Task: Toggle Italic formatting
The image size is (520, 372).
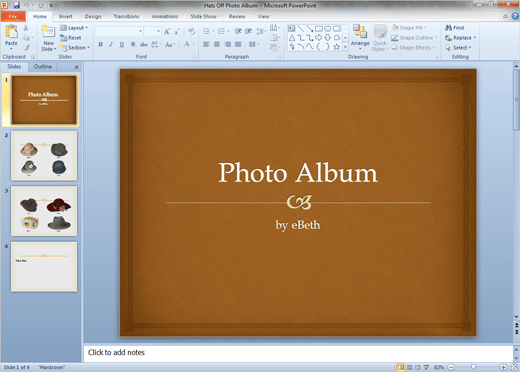Action: [x=111, y=44]
